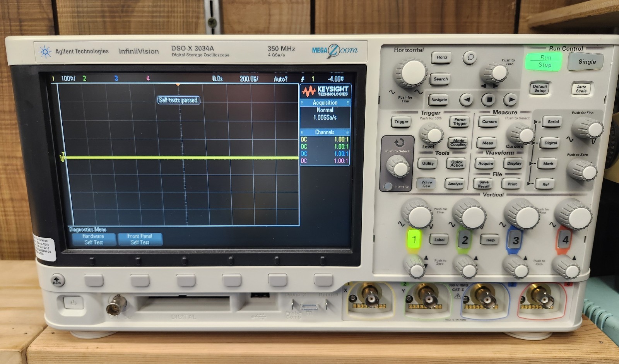Select the Navigate key

(439, 100)
